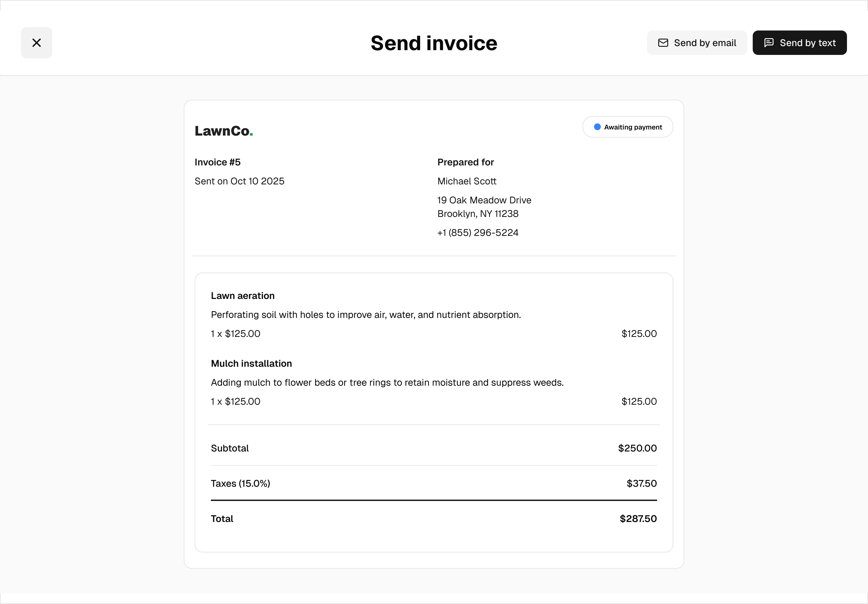Close the Send invoice dialog
Screen dimensions: 868x604
coord(36,43)
